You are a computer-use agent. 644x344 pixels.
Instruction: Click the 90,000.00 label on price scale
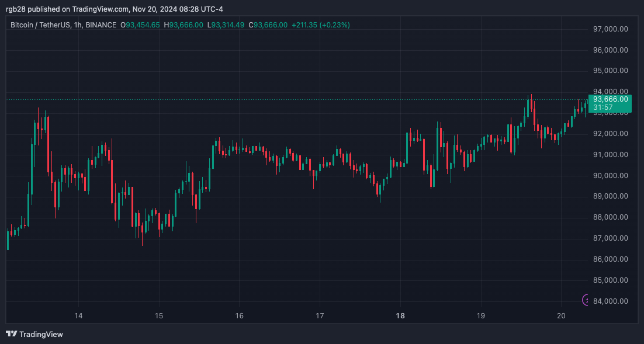610,175
